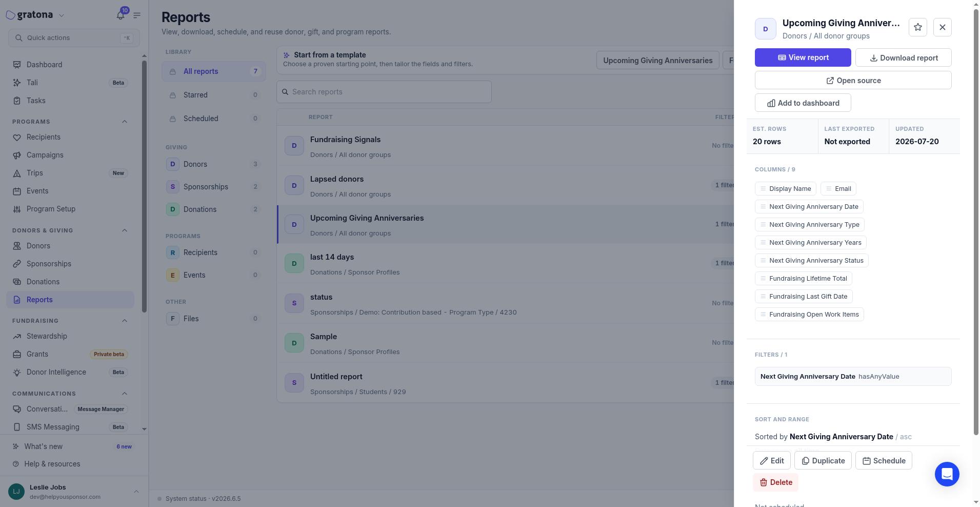Click the View report button
This screenshot has width=980, height=507.
coord(803,57)
